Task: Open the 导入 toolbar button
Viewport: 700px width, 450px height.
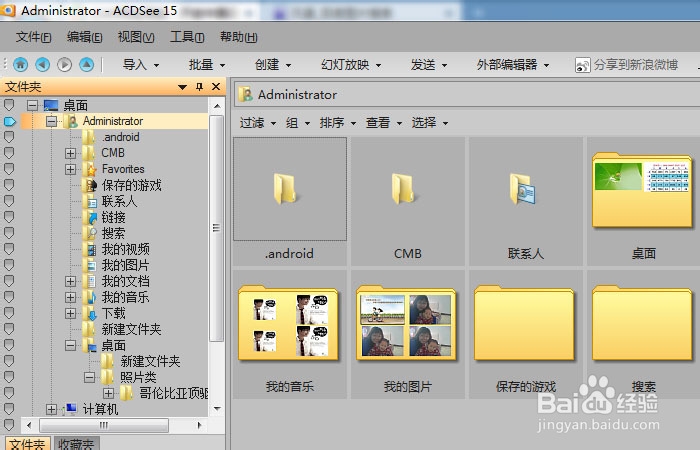Action: [141, 65]
